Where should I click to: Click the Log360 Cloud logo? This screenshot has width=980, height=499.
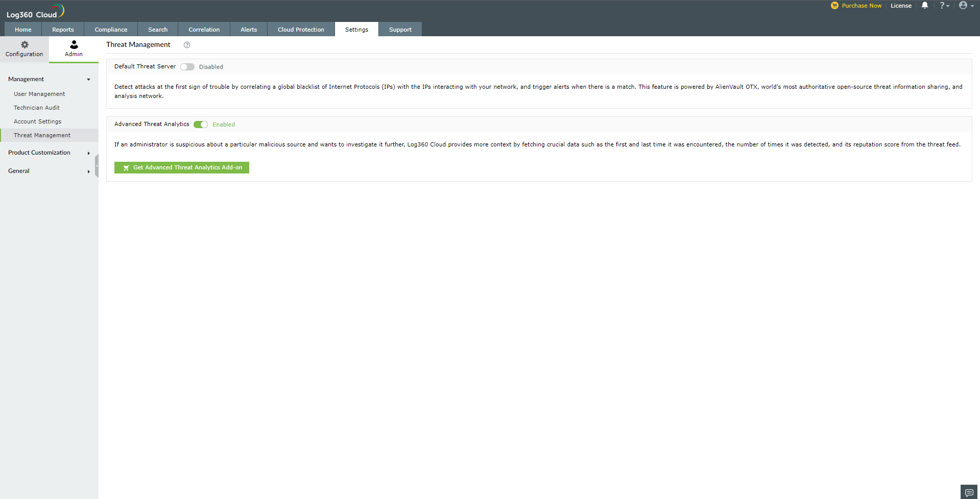pos(35,11)
